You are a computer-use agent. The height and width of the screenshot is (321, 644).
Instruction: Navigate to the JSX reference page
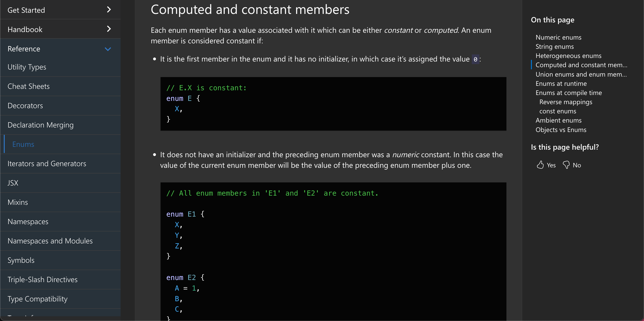click(13, 183)
